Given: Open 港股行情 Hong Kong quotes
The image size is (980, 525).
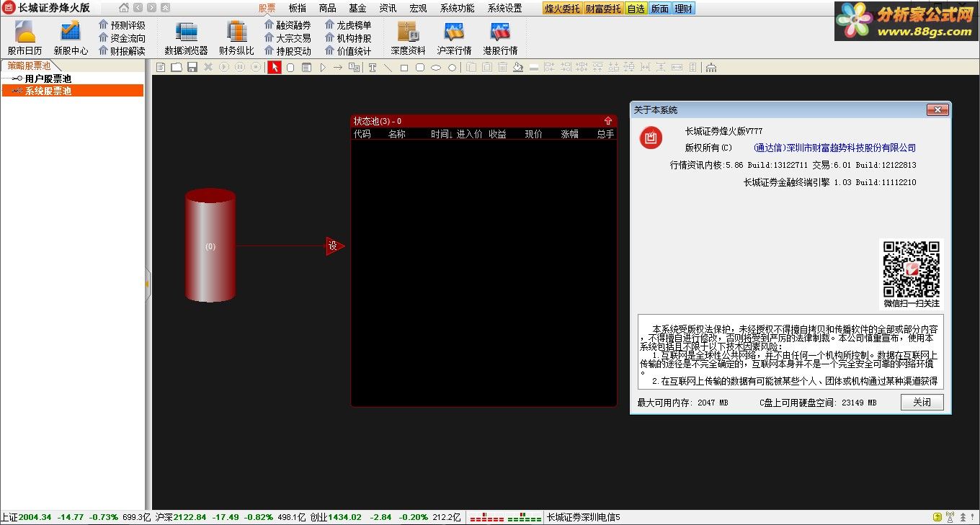Looking at the screenshot, I should click(x=500, y=38).
